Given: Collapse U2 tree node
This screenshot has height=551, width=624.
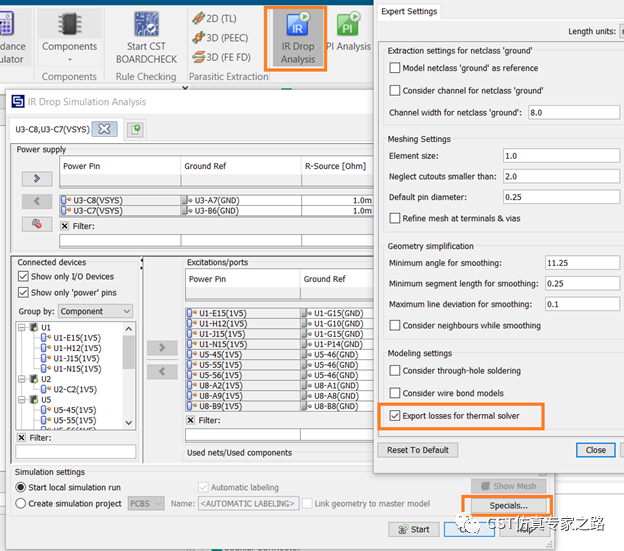Looking at the screenshot, I should coord(22,379).
